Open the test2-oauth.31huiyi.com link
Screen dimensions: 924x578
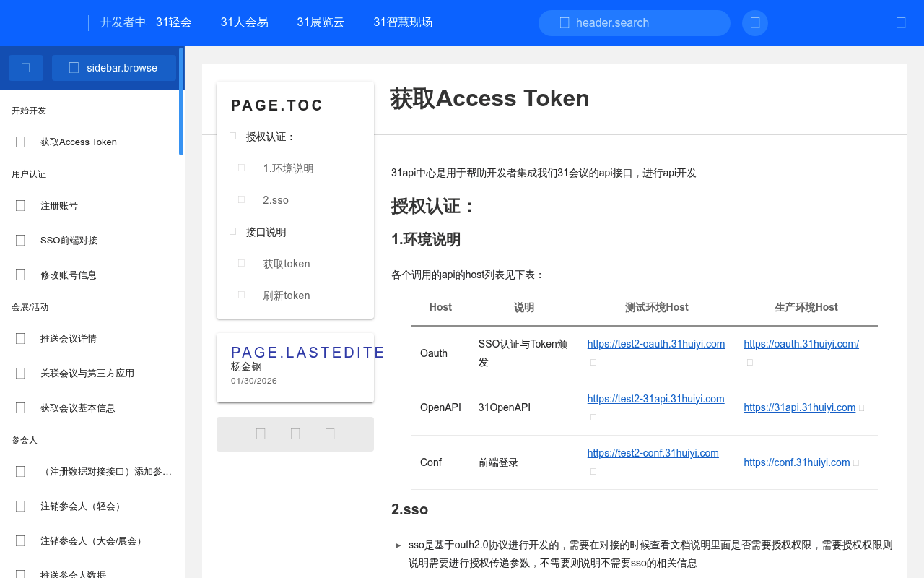656,344
